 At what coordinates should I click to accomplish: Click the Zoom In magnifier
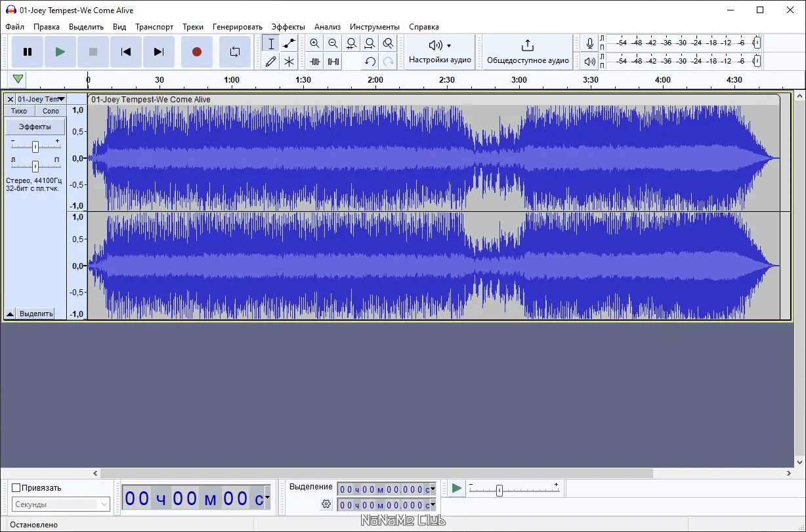pos(315,44)
